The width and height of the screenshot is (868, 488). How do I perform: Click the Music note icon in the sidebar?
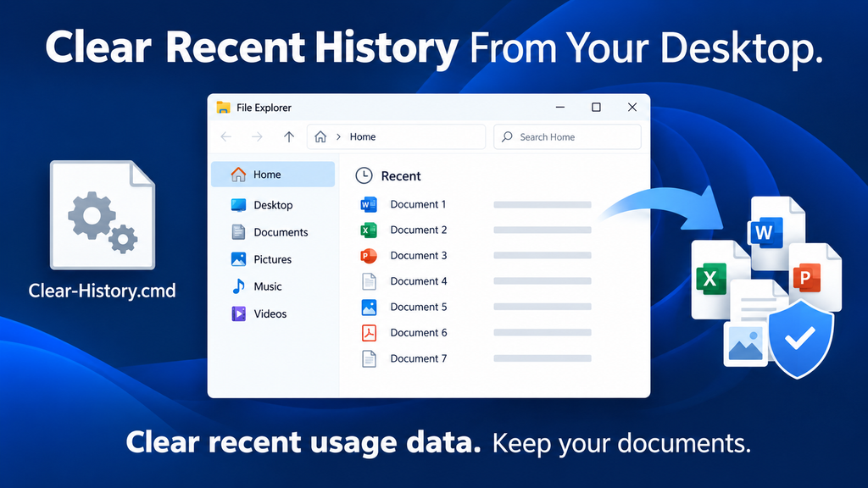click(238, 286)
